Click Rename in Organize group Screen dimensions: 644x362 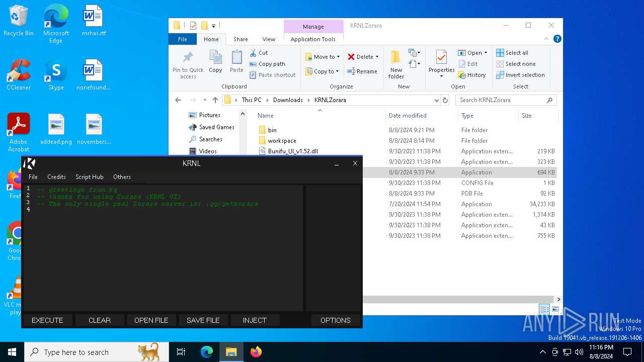point(362,71)
